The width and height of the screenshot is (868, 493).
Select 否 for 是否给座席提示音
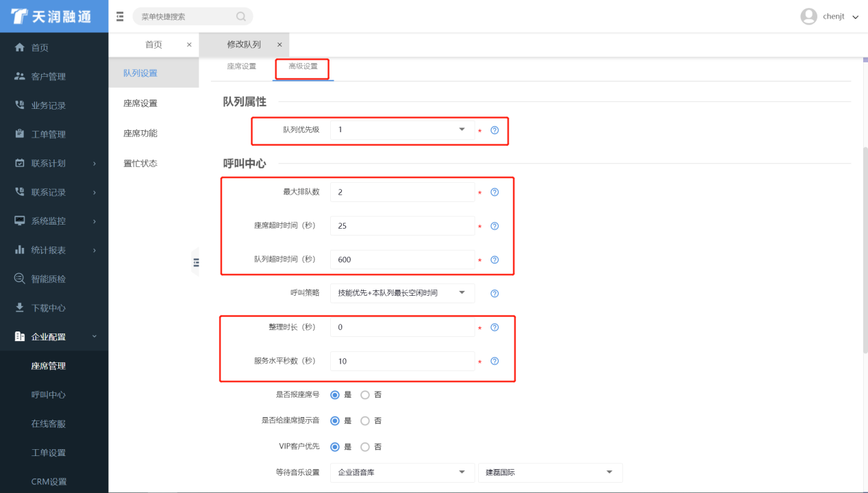[x=365, y=420]
